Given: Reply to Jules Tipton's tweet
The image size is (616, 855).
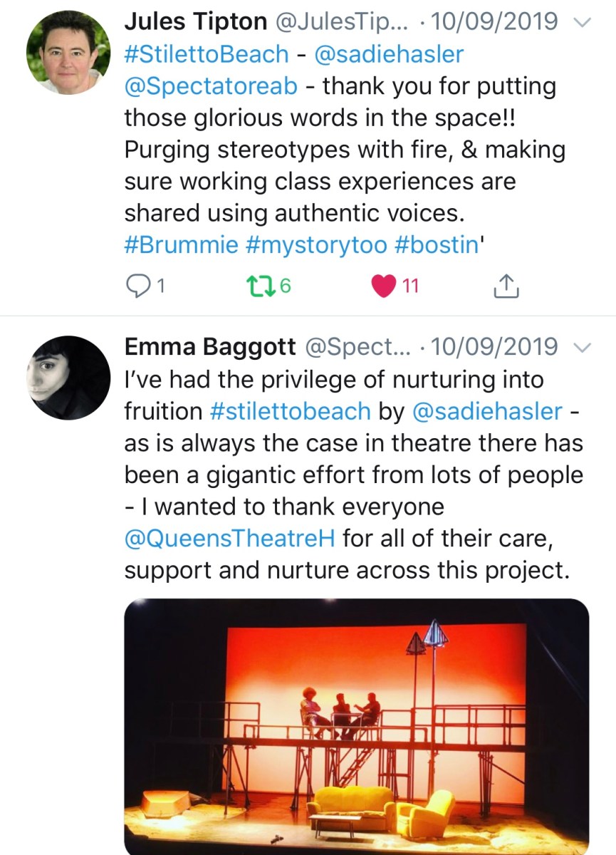Looking at the screenshot, I should pos(135,286).
